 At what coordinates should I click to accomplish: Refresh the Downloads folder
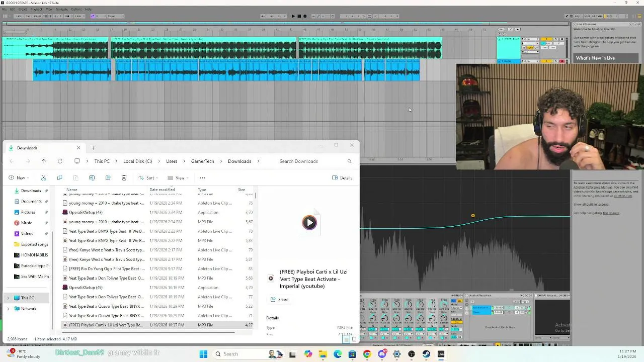click(x=60, y=161)
